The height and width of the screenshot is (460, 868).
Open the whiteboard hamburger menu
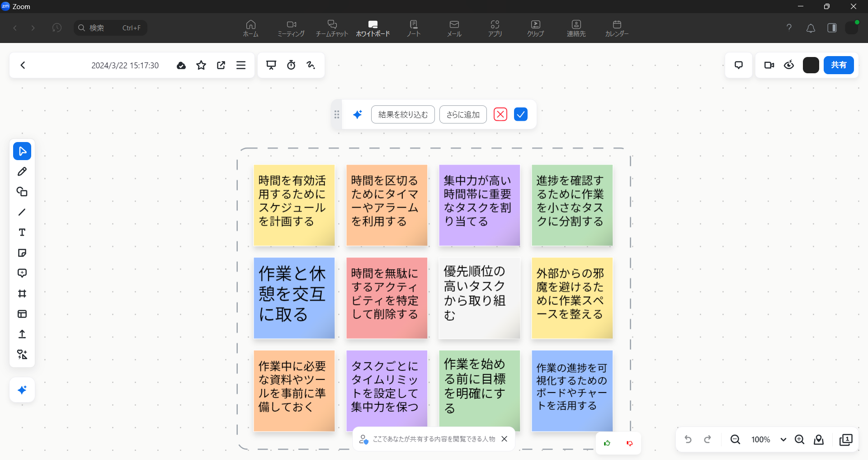(x=241, y=65)
